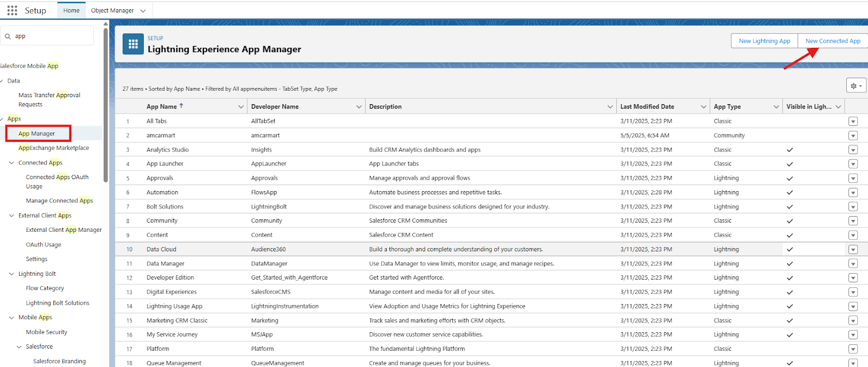Collapse the Salesforce subtree node
Viewport: 868px width, 367px height.
19,347
